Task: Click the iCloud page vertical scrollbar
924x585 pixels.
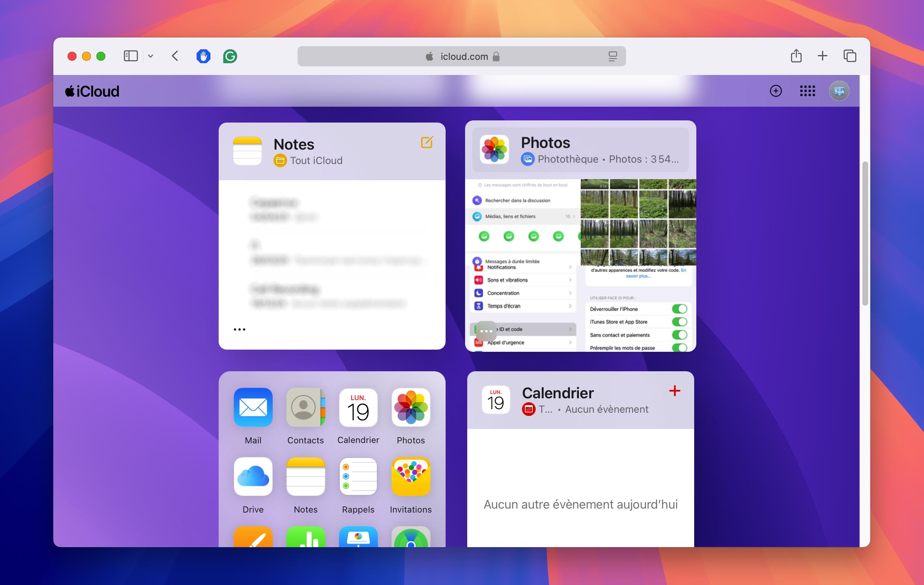Action: (865, 233)
